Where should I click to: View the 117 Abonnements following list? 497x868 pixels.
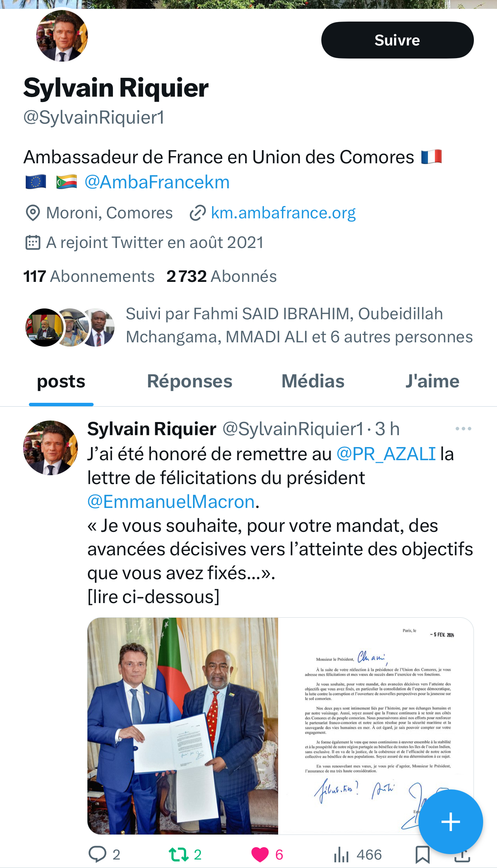pyautogui.click(x=89, y=276)
